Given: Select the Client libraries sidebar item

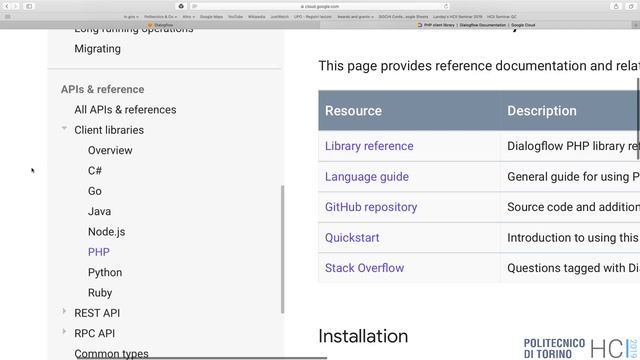Looking at the screenshot, I should click(x=109, y=130).
